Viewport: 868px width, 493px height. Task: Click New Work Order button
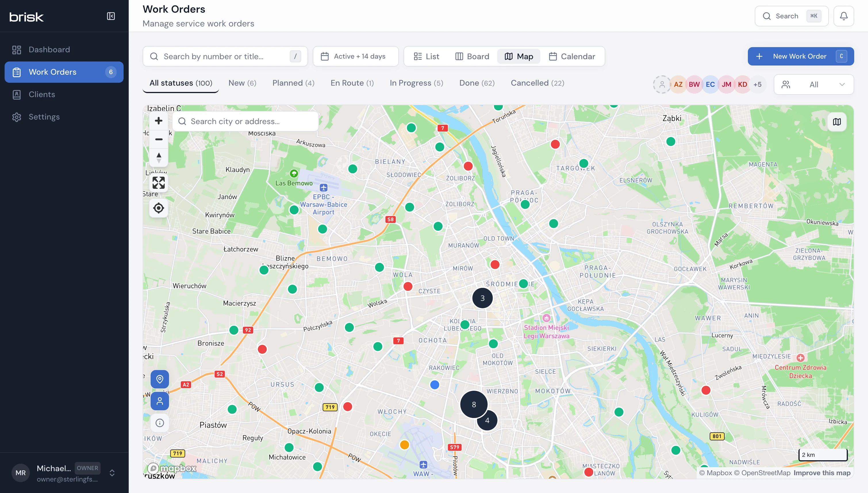tap(801, 57)
